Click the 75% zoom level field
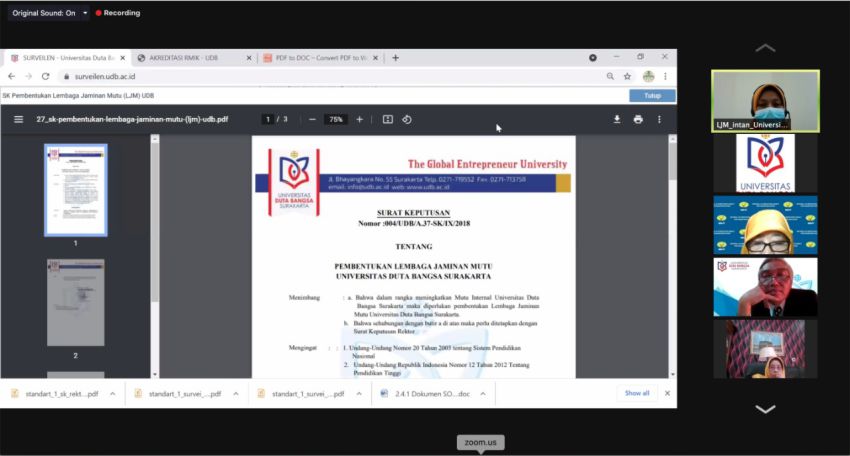Viewport: 850px width, 456px height. pos(336,119)
